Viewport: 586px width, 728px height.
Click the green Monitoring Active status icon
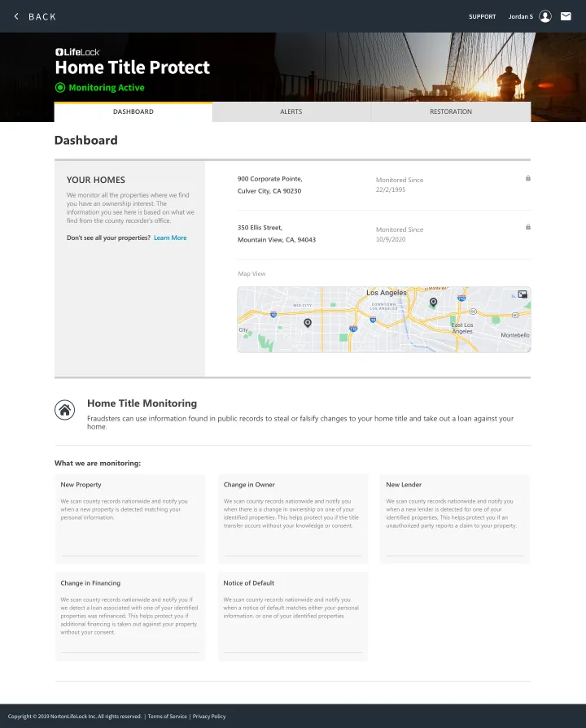pyautogui.click(x=60, y=87)
